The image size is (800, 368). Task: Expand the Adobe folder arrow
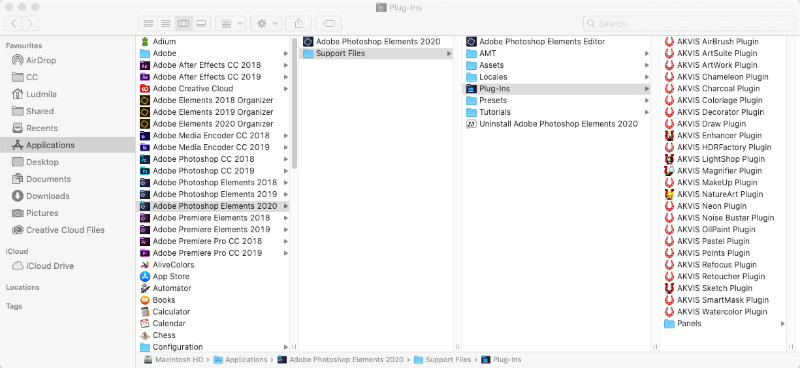tap(286, 53)
